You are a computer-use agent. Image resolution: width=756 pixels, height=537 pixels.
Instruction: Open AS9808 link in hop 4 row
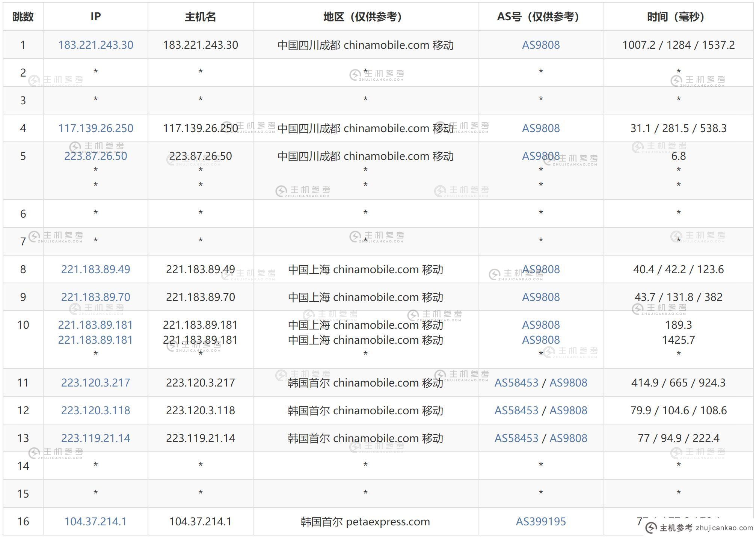click(541, 128)
